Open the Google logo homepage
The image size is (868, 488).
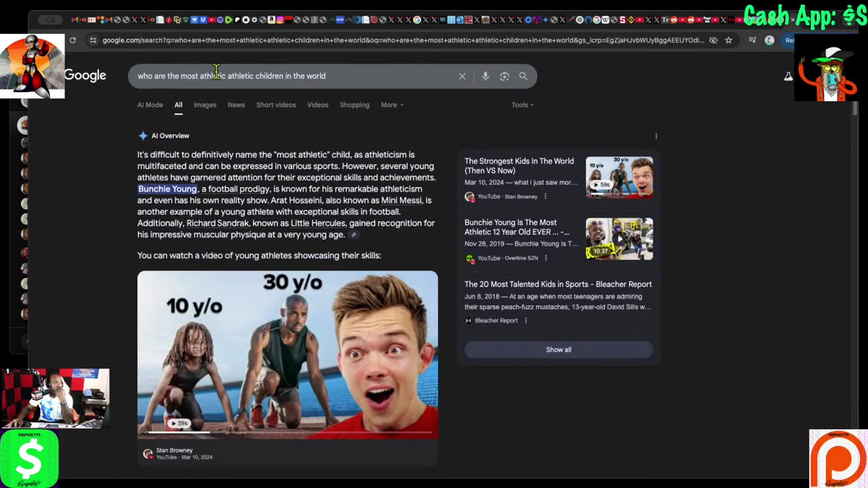point(85,75)
